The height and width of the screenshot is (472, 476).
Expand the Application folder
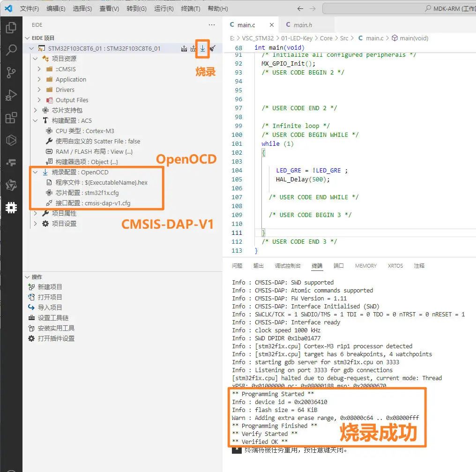pyautogui.click(x=39, y=80)
